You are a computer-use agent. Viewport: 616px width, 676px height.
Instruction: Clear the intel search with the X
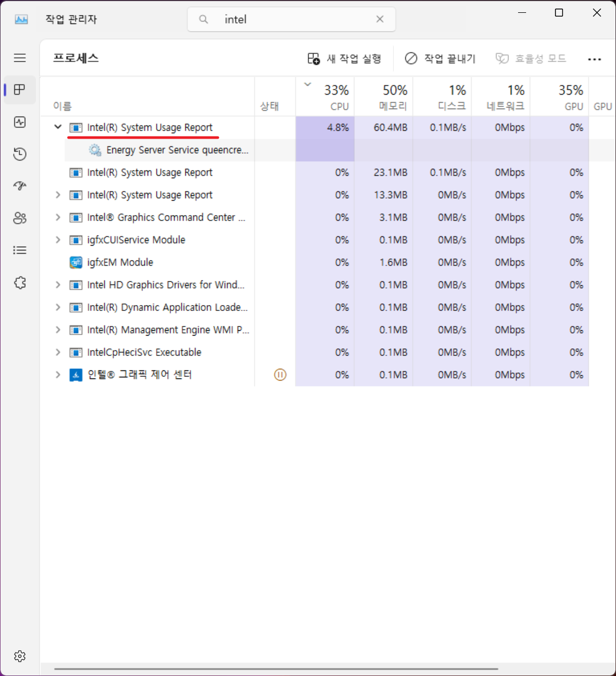380,19
